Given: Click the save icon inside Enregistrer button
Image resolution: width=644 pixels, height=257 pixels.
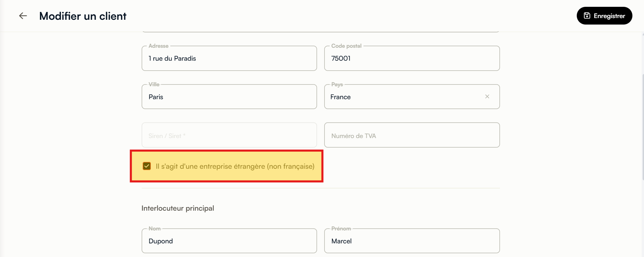Looking at the screenshot, I should [x=587, y=16].
